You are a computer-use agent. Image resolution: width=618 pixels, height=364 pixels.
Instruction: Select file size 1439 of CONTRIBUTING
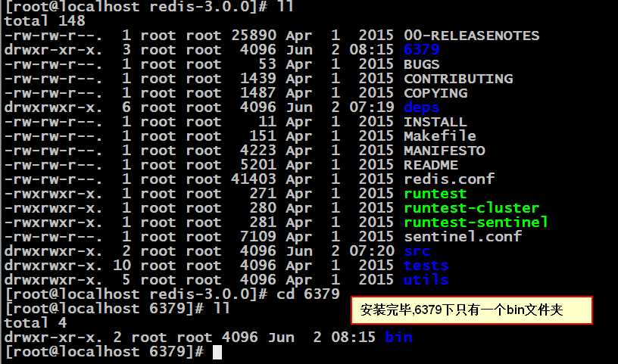point(258,79)
